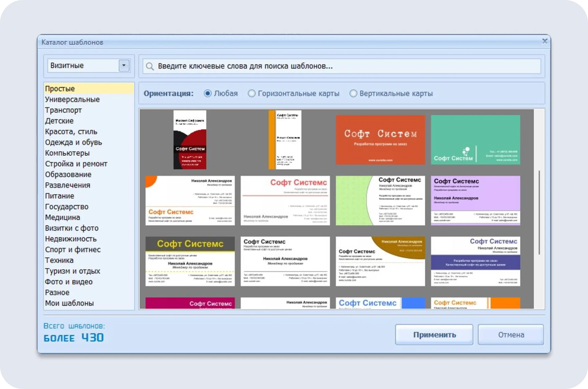Choose the Разное category
Screen dimensions: 588x389
click(x=89, y=292)
